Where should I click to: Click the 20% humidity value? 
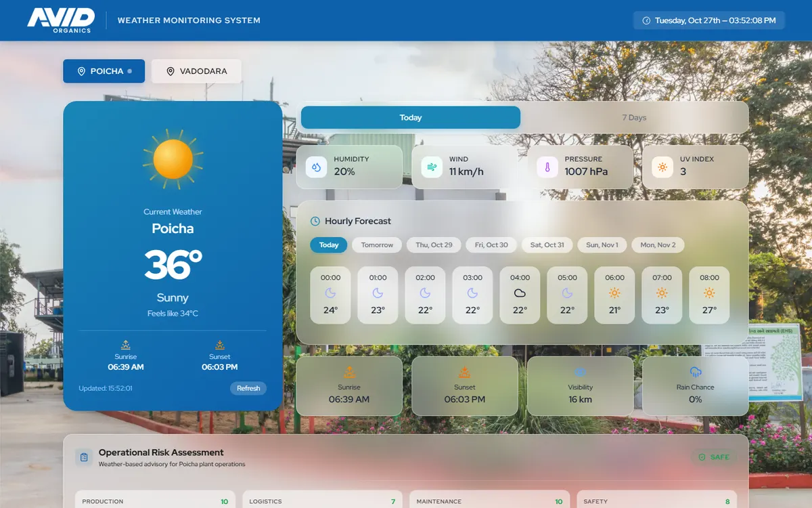pos(344,172)
